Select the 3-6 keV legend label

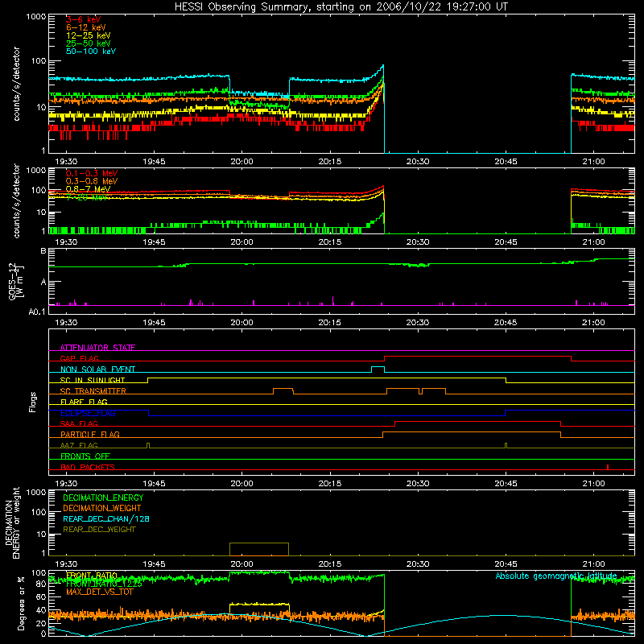pyautogui.click(x=84, y=19)
